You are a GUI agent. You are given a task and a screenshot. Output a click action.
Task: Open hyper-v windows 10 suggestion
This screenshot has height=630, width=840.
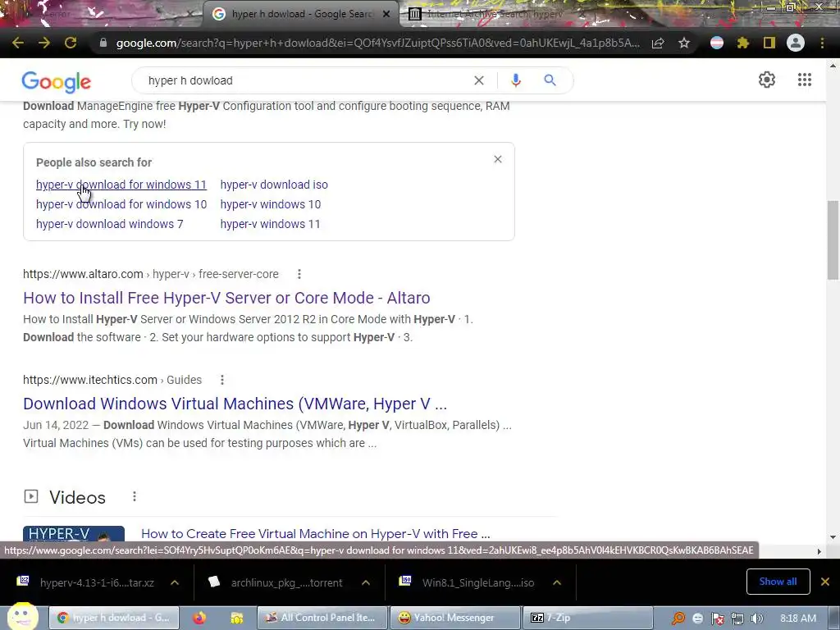pyautogui.click(x=271, y=204)
